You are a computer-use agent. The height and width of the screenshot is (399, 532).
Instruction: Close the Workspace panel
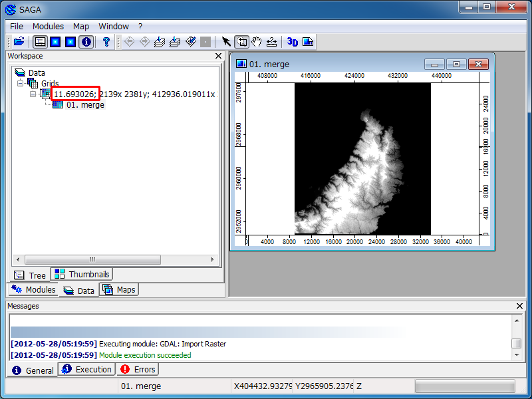click(x=219, y=57)
